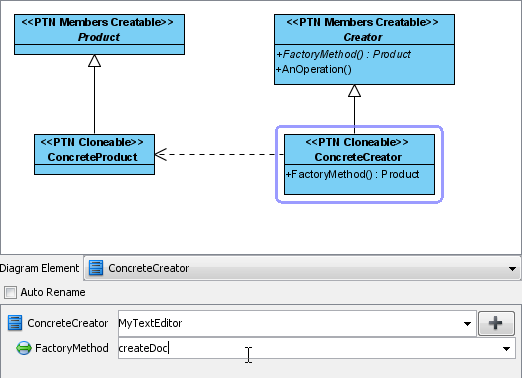
Task: Enable the Auto Rename checkbox
Action: coord(10,293)
